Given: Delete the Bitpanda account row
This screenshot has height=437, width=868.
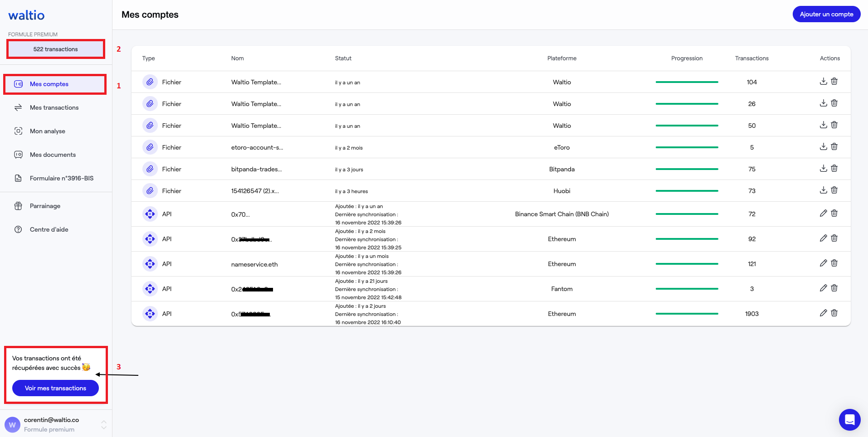Looking at the screenshot, I should tap(834, 168).
